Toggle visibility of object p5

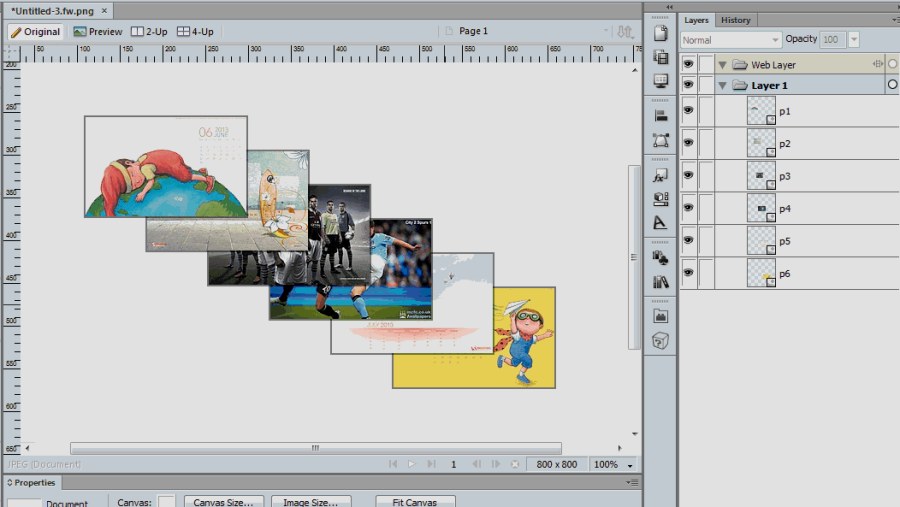(x=688, y=240)
